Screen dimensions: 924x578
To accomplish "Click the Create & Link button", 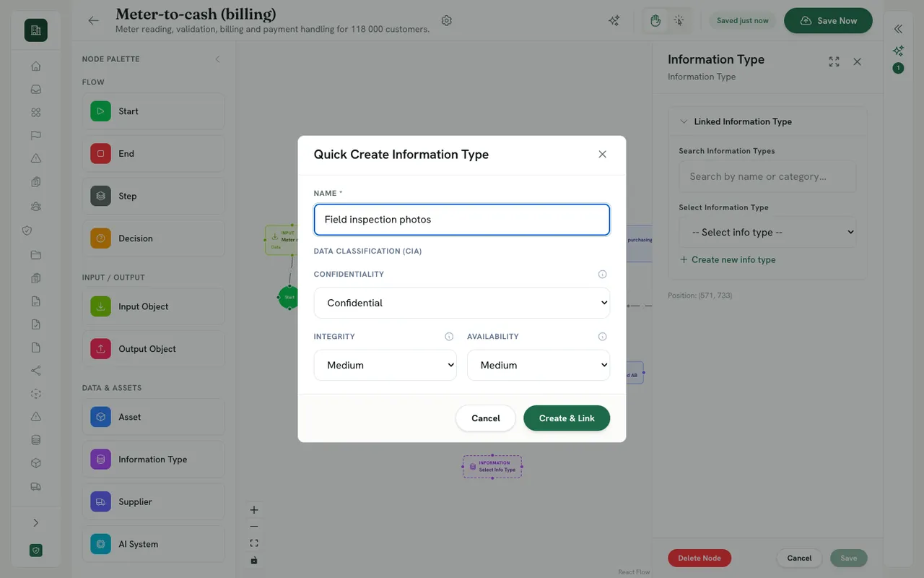I will pos(567,418).
